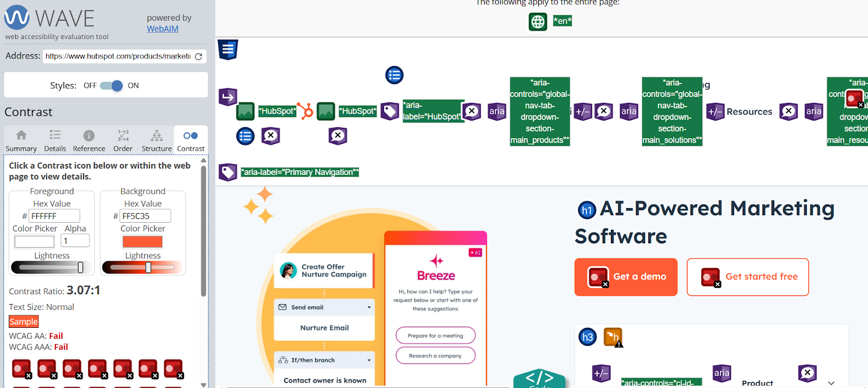Viewport: 868px width, 388px height.
Task: Click the skipped heading level alert icon
Action: (613, 338)
